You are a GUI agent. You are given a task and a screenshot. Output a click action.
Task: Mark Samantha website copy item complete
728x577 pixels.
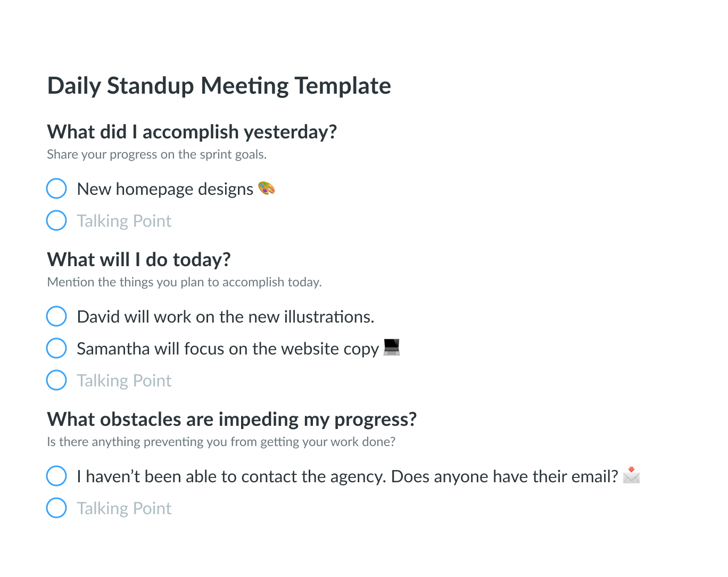point(56,348)
